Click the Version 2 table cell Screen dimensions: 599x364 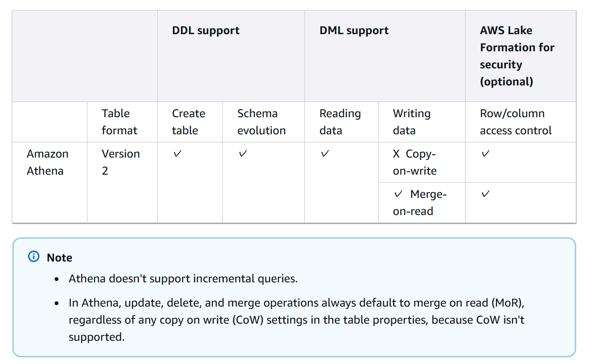[x=120, y=162]
